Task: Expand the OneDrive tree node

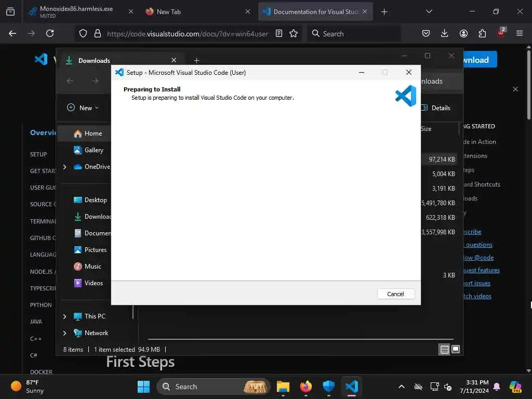Action: coord(64,167)
